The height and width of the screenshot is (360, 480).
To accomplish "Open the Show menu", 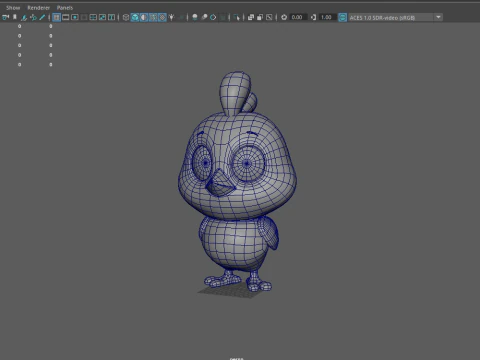I will point(13,7).
